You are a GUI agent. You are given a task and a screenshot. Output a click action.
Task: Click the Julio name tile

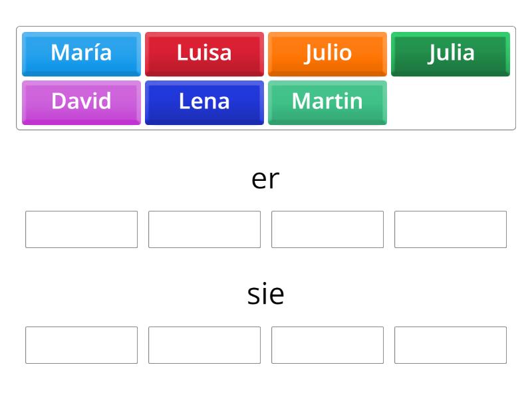click(327, 54)
